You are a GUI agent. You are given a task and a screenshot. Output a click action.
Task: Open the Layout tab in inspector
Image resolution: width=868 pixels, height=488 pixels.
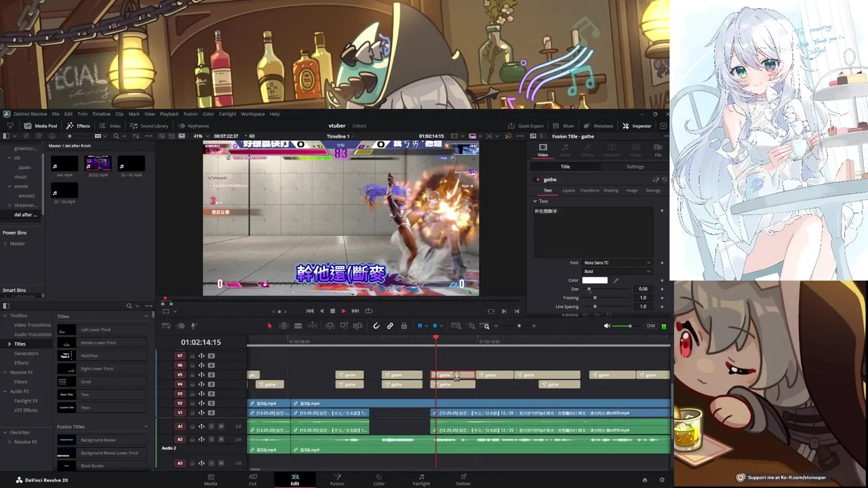(568, 190)
